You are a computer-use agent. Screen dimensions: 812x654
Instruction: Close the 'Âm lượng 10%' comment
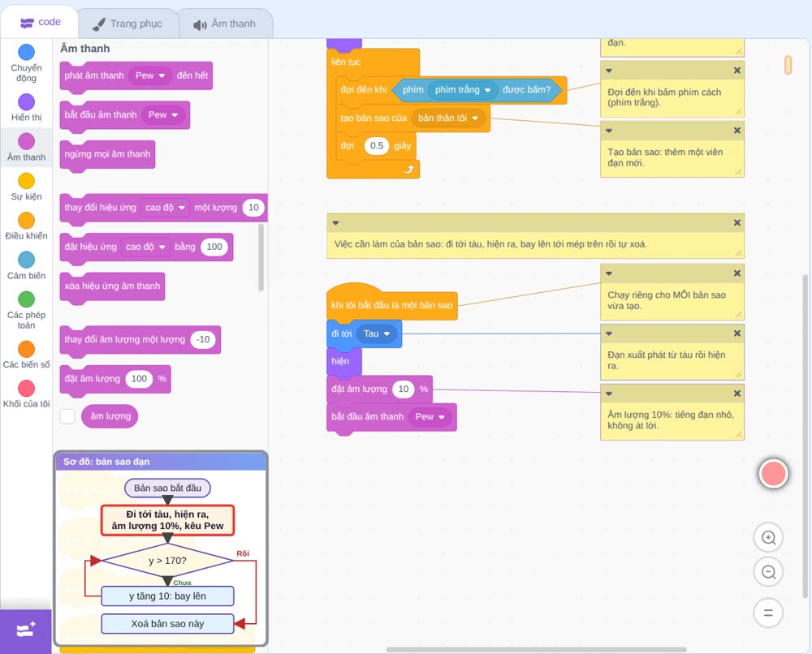(737, 394)
